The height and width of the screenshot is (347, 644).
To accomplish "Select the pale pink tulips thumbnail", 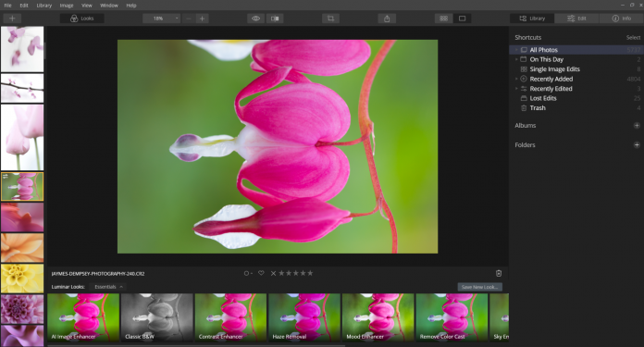I will [22, 137].
